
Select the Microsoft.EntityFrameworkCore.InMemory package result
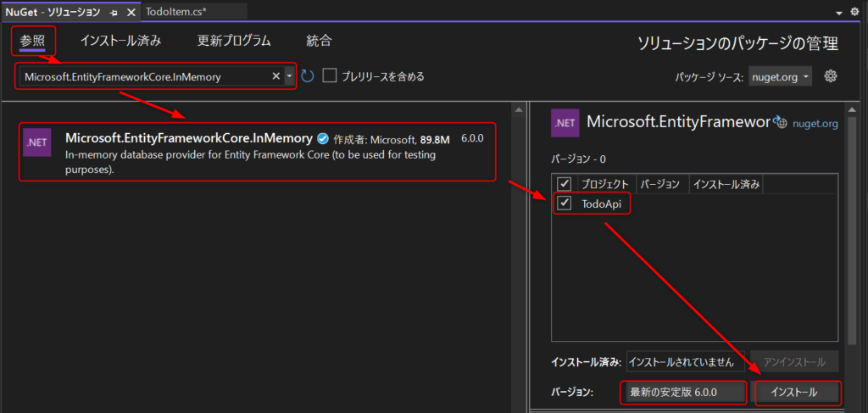257,152
